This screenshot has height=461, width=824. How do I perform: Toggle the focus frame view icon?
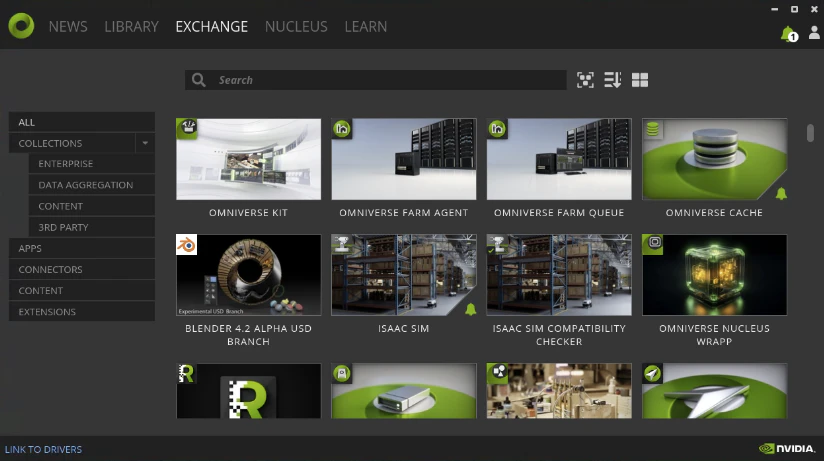(x=585, y=80)
